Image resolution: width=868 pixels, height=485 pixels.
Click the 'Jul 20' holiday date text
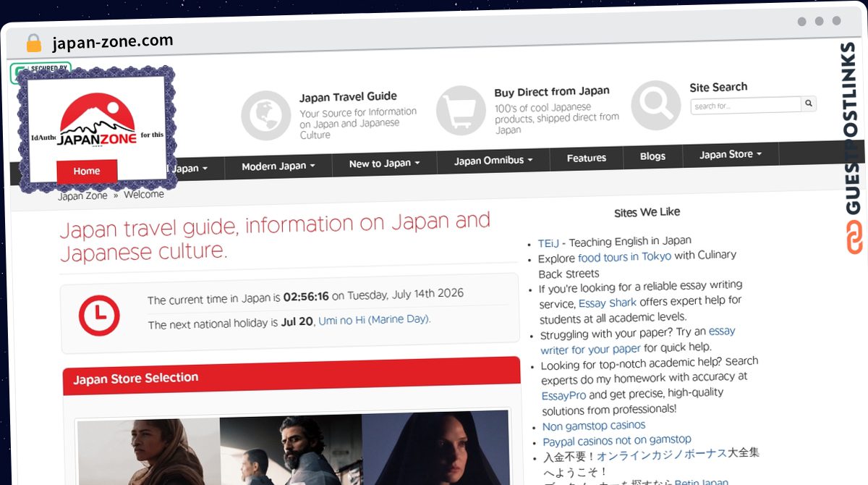[x=298, y=320]
